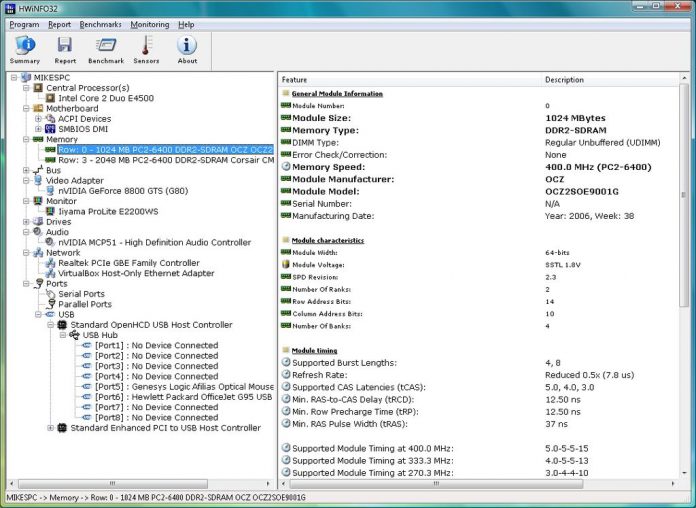Select Row: 3 - 2048 MB Corsair memory

pyautogui.click(x=166, y=160)
